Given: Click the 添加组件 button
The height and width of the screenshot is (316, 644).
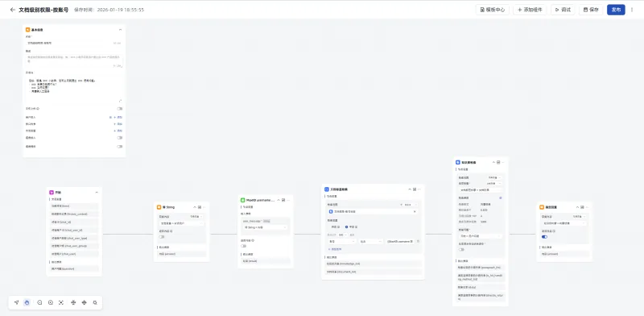Looking at the screenshot, I should (x=530, y=10).
